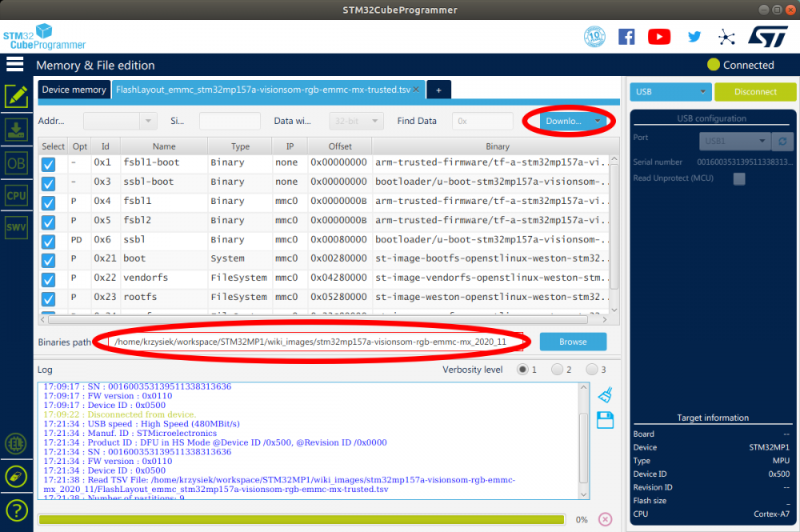Open the External Loaders panel
This screenshot has height=532, width=800.
[16, 444]
